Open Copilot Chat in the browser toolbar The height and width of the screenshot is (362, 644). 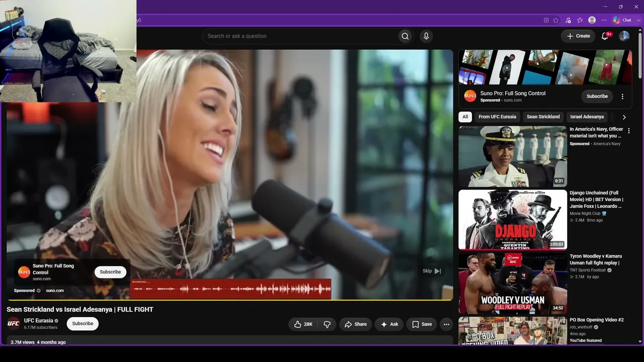coord(622,20)
